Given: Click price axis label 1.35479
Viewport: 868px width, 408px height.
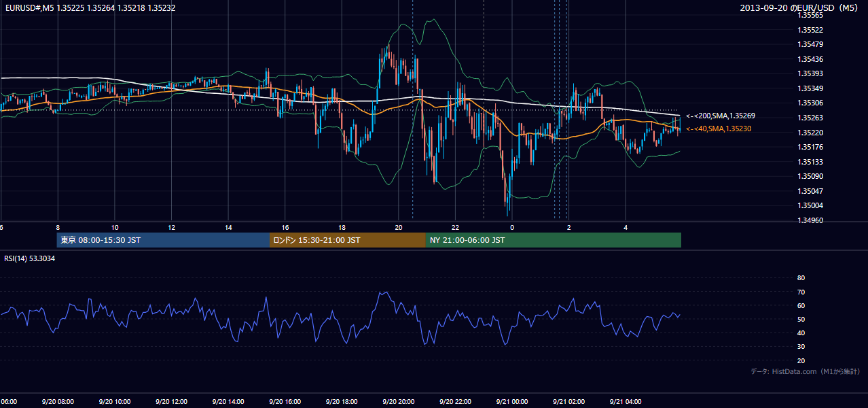Looking at the screenshot, I should (810, 44).
